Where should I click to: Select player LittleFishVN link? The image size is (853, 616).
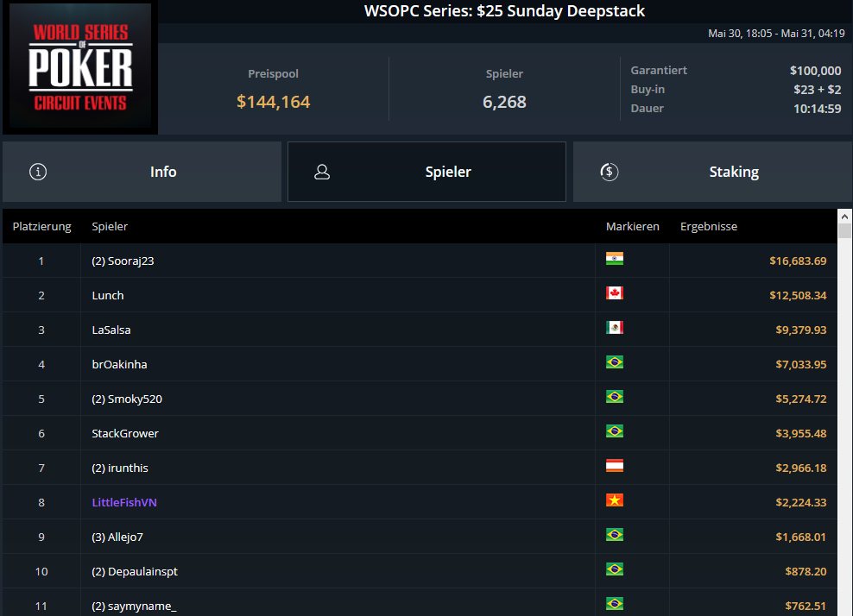(x=124, y=502)
